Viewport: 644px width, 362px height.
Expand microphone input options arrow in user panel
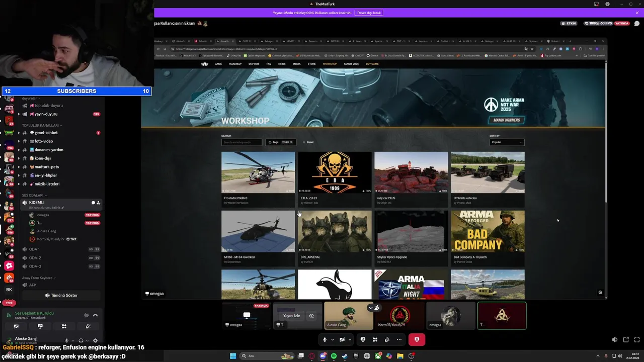(x=73, y=340)
